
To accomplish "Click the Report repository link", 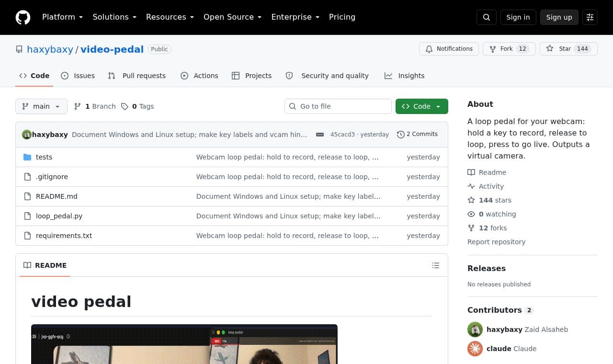I will tap(496, 242).
